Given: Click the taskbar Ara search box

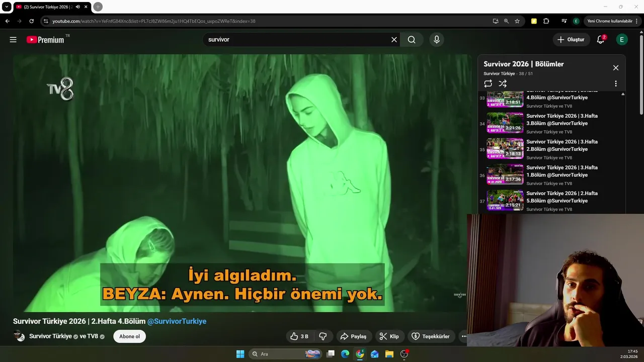Looking at the screenshot, I should [286, 354].
